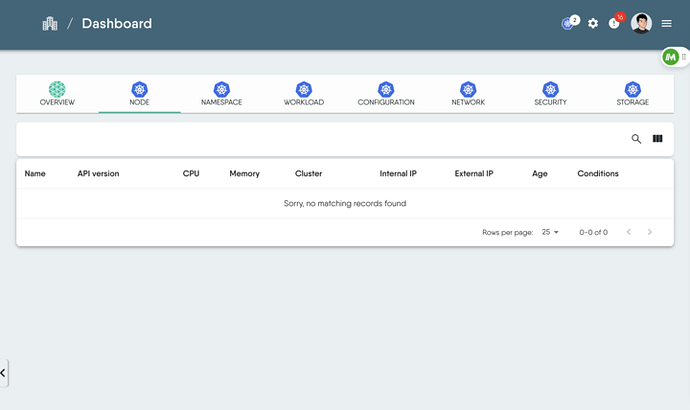Click the organization building icon in header
The image size is (690, 410).
point(50,24)
